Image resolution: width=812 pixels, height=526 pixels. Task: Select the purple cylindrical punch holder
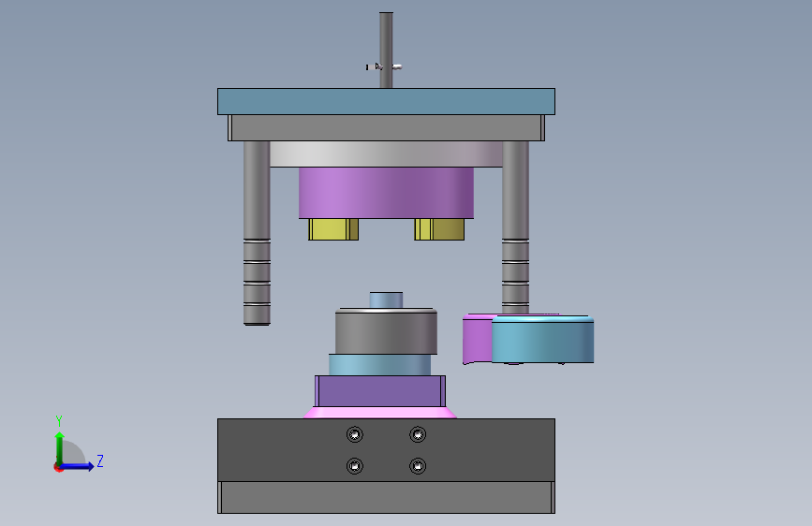(386, 193)
